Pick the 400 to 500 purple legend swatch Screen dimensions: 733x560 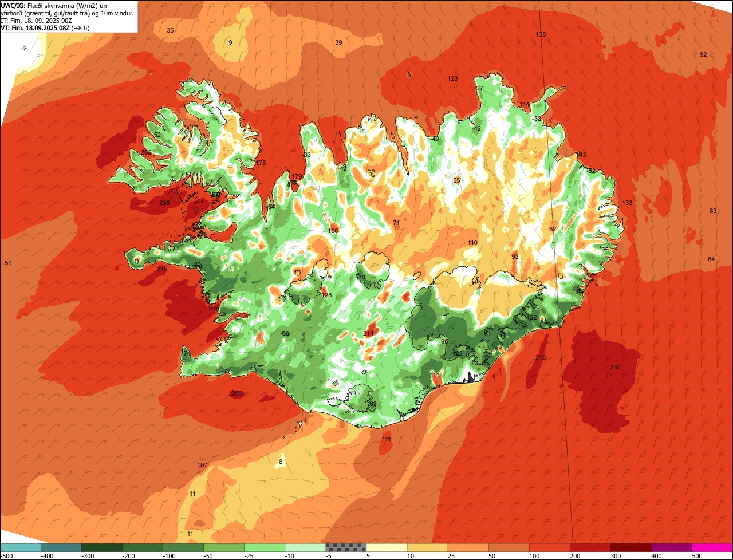point(671,547)
